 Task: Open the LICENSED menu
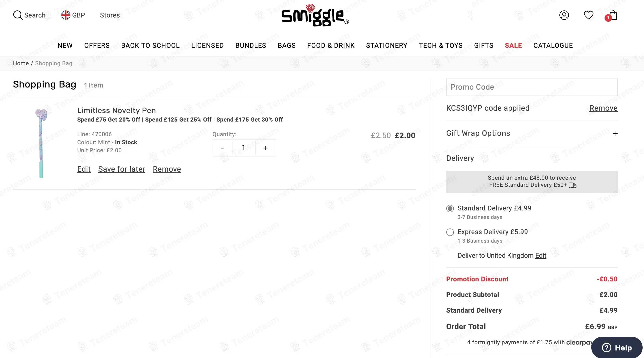(x=207, y=46)
